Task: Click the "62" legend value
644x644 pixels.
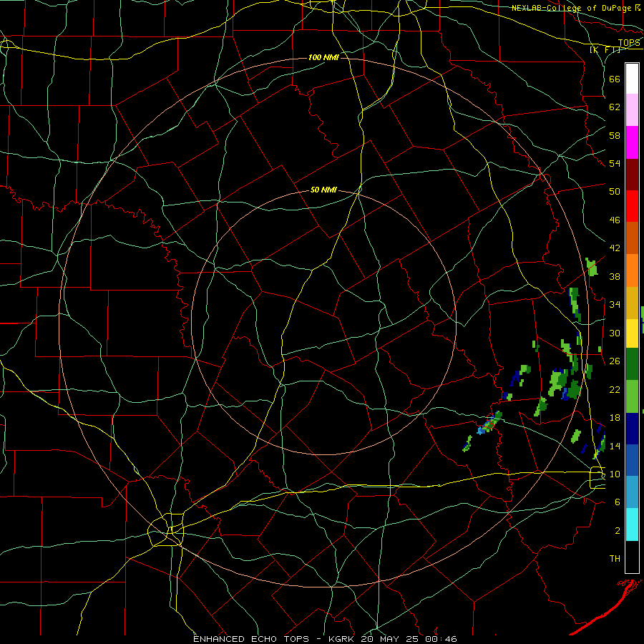Action: pos(615,107)
